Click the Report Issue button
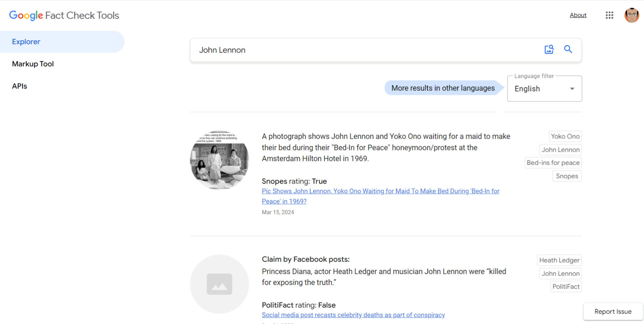Viewport: 644px width, 324px height. pos(613,311)
